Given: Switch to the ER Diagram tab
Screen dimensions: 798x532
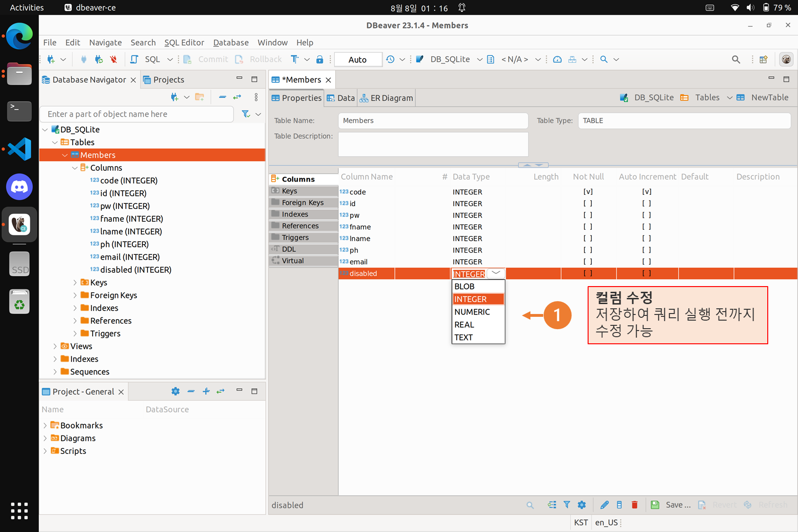Looking at the screenshot, I should 386,98.
